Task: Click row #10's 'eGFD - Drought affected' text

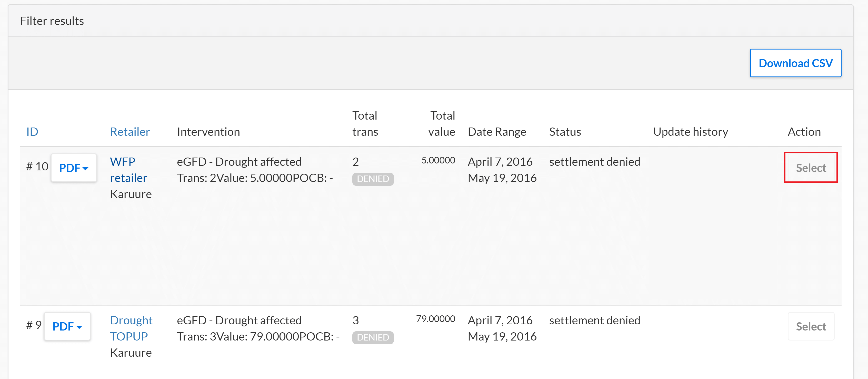Action: pos(239,161)
